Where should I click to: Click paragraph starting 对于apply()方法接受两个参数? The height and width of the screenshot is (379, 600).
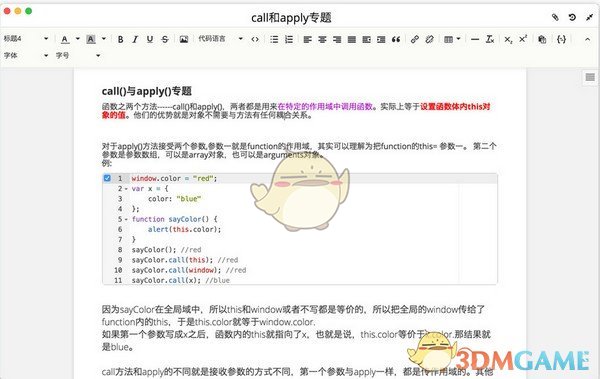(x=299, y=150)
